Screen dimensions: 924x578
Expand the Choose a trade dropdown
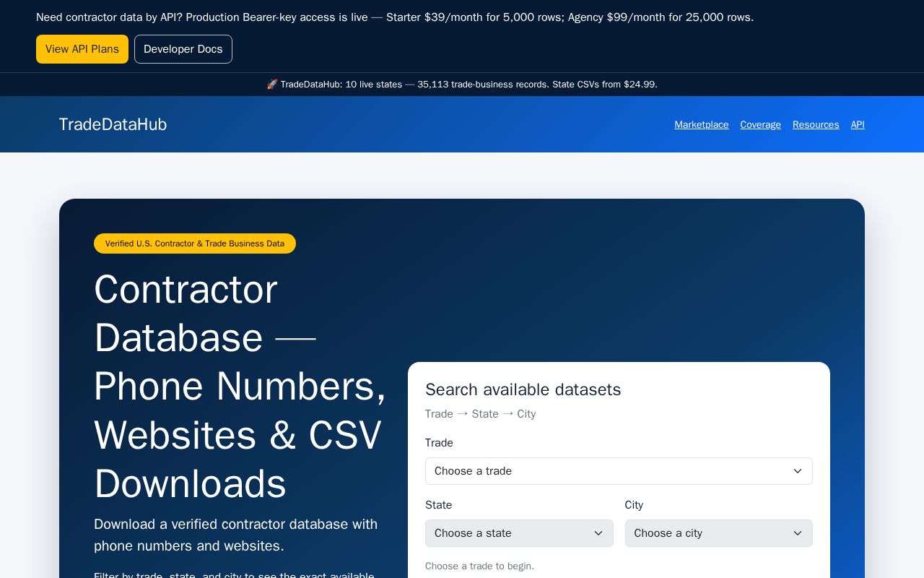click(619, 471)
